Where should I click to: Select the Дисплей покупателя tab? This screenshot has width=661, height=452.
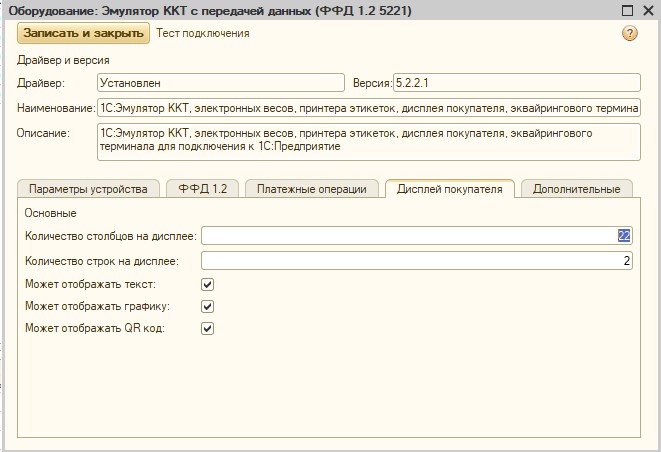tap(449, 189)
